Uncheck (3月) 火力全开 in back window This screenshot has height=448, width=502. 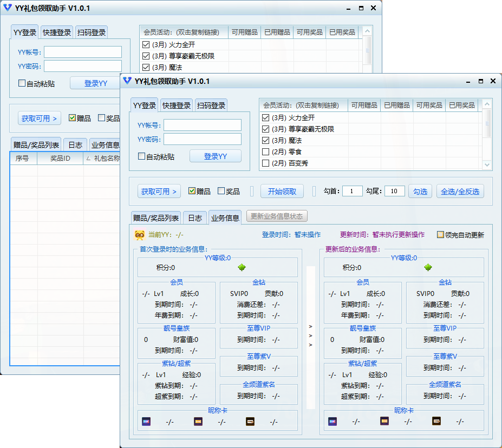[146, 45]
